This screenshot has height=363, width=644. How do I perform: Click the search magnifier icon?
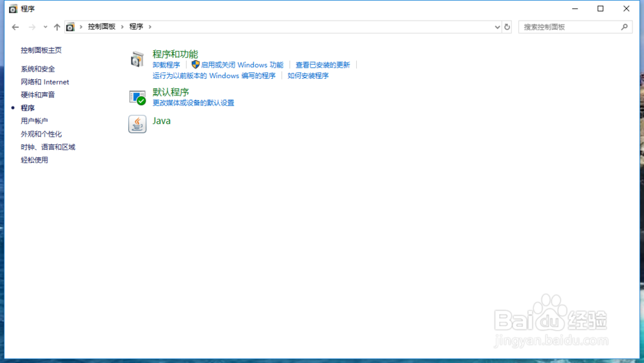click(624, 27)
